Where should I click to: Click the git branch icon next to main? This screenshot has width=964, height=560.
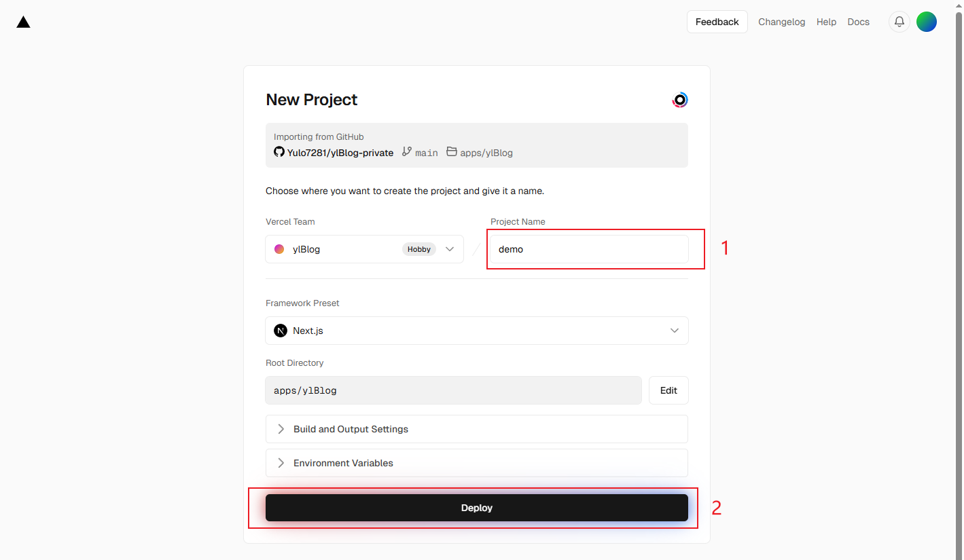tap(407, 152)
